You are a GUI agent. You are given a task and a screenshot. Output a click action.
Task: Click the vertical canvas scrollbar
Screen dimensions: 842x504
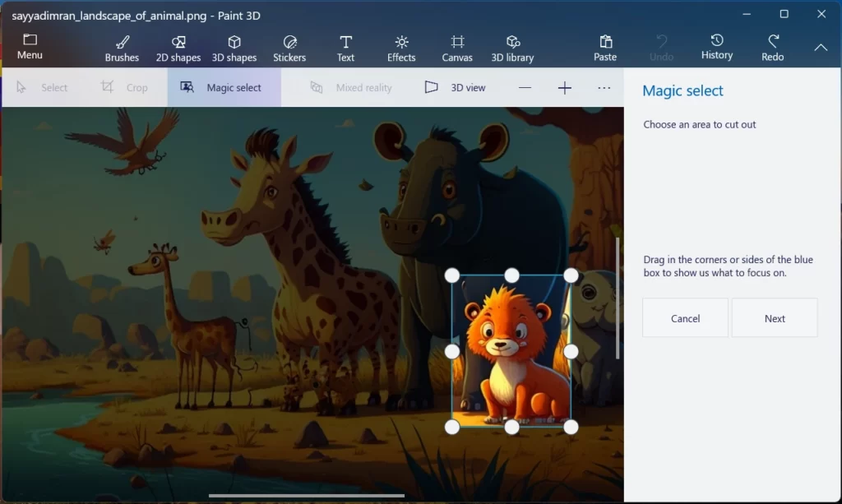pyautogui.click(x=618, y=298)
